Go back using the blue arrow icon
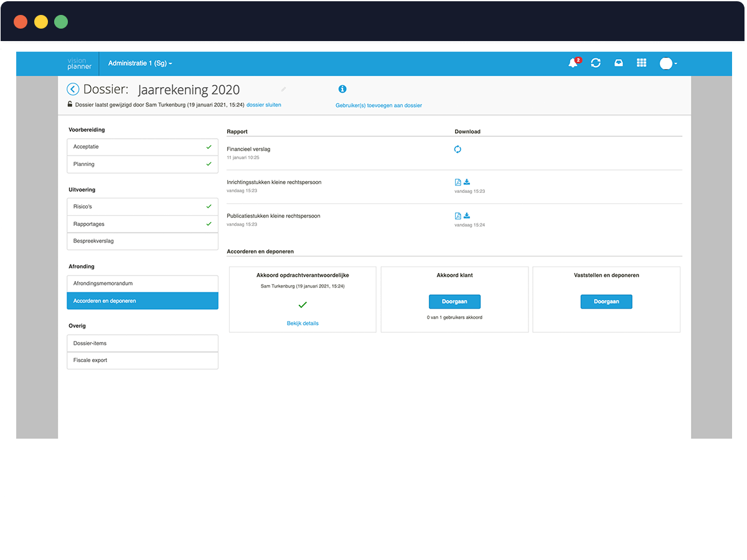 point(73,89)
